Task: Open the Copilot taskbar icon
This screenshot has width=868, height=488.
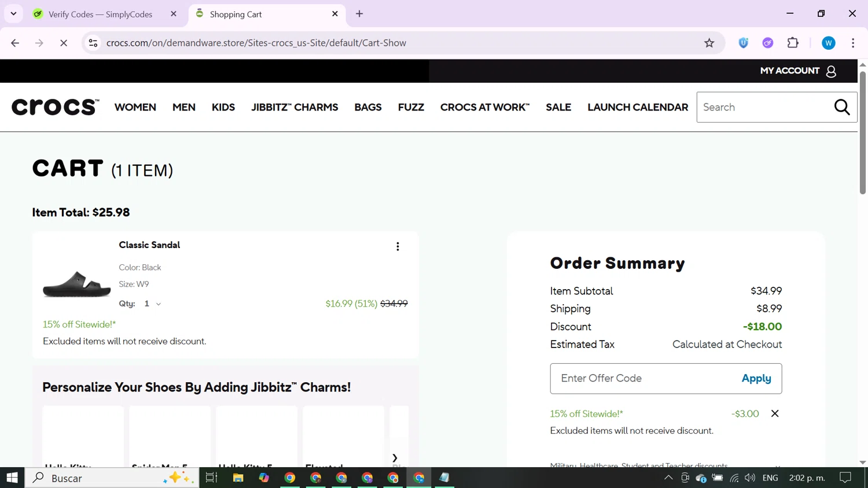Action: pos(264,478)
